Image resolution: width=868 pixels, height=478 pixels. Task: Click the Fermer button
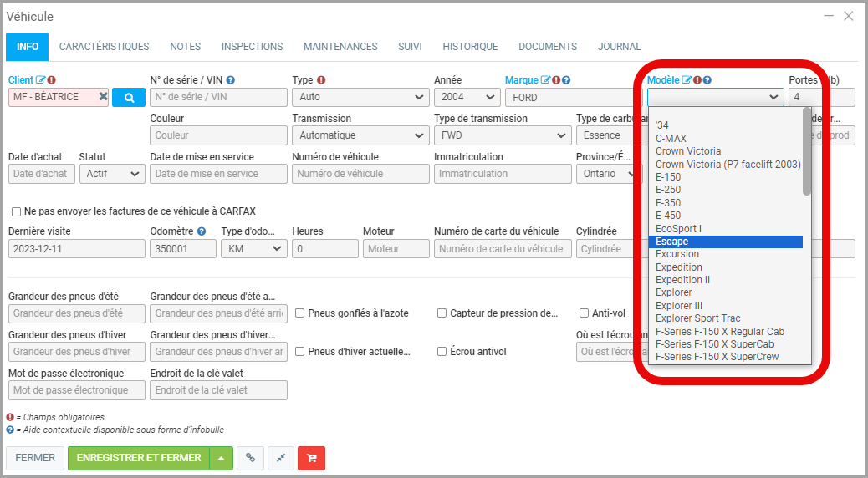pyautogui.click(x=35, y=458)
